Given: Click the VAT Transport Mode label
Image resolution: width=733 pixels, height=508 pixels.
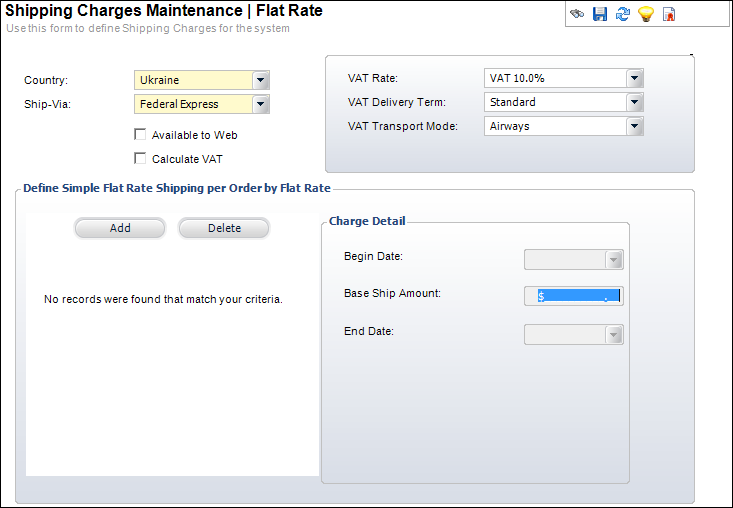Looking at the screenshot, I should tap(402, 126).
